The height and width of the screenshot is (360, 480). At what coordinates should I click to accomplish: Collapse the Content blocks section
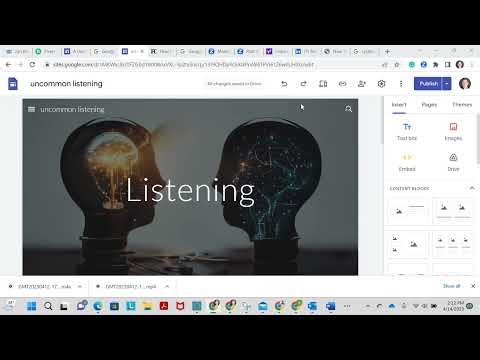point(472,188)
